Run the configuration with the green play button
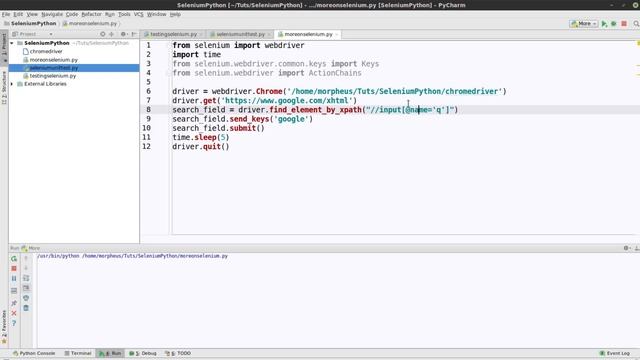The image size is (640, 360). (604, 24)
